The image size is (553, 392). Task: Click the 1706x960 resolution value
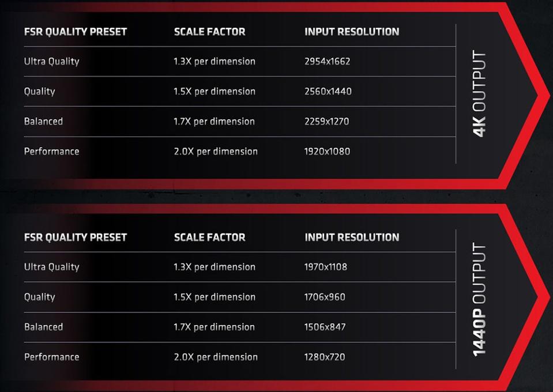pos(325,297)
